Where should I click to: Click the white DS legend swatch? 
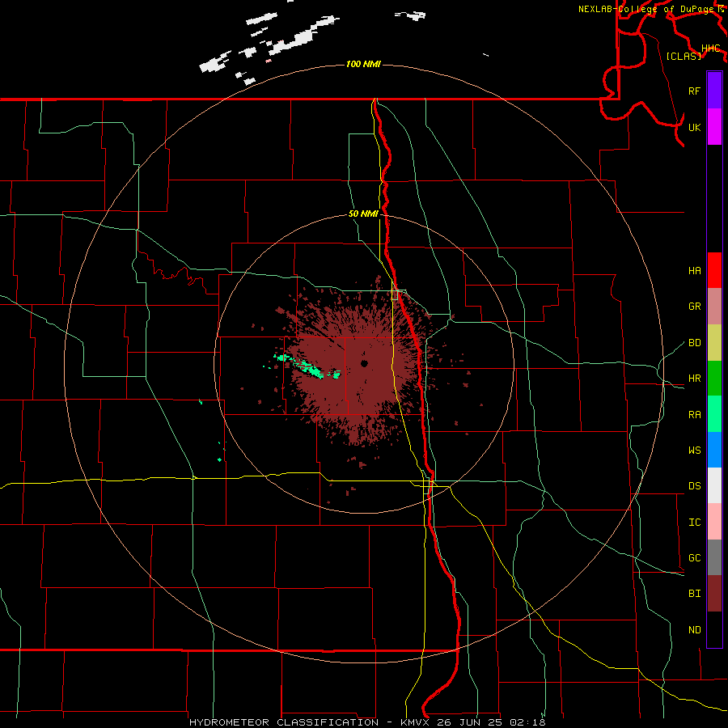click(x=714, y=485)
